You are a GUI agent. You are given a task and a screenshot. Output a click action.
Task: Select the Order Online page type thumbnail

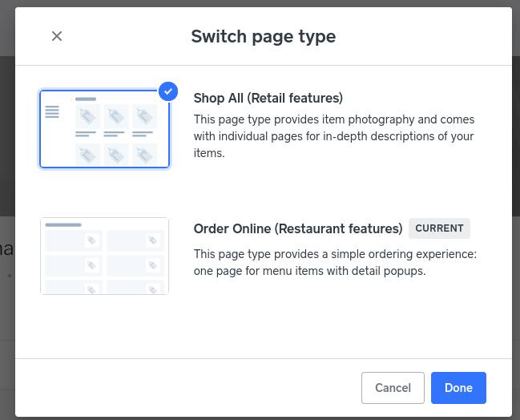coord(104,256)
